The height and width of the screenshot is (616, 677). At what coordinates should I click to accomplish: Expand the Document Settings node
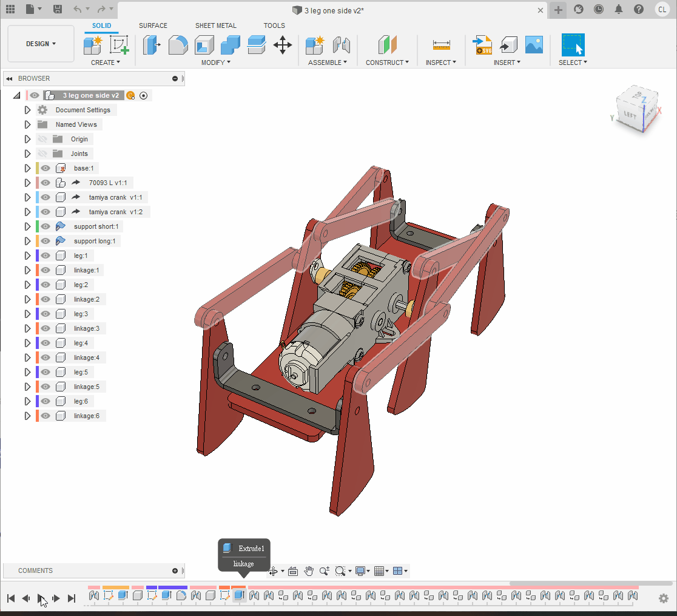coord(27,110)
